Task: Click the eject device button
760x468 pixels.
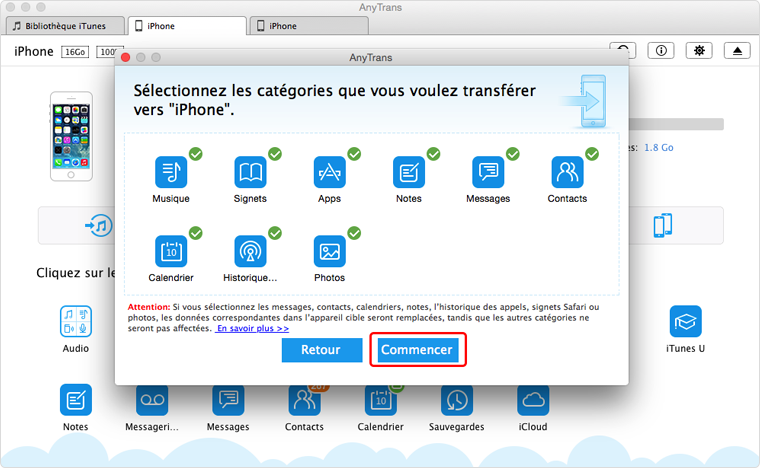Action: tap(737, 50)
